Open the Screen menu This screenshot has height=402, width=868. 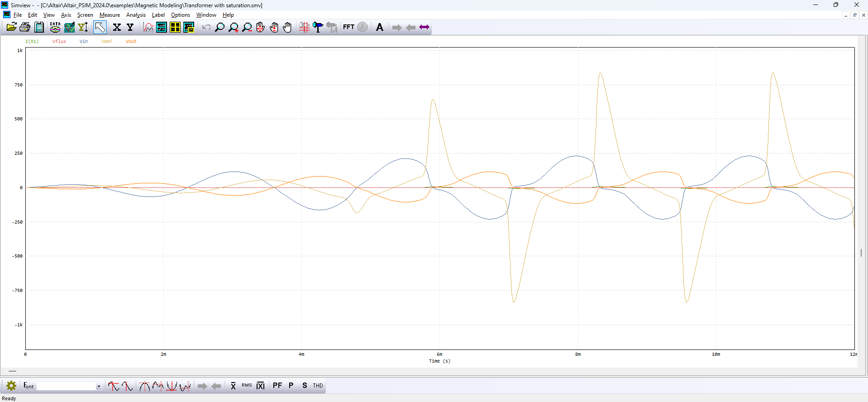click(x=85, y=15)
